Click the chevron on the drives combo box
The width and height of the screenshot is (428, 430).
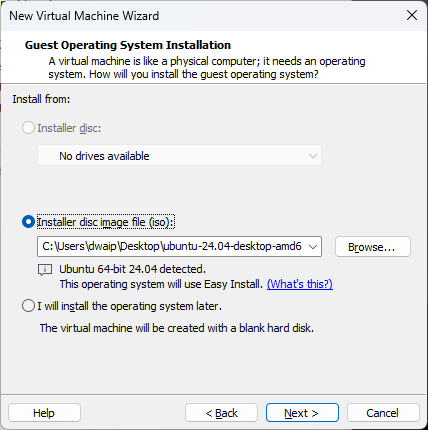(x=313, y=156)
